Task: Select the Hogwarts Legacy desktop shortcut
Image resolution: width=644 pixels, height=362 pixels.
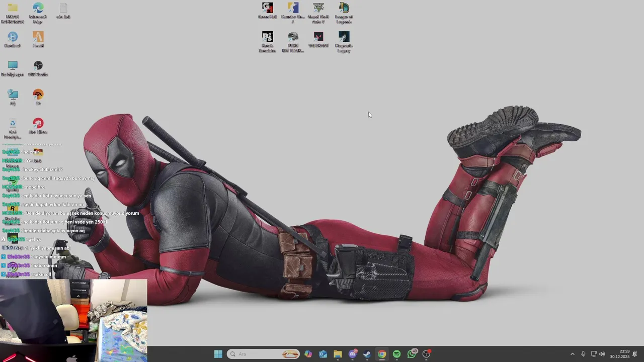Action: [x=344, y=42]
